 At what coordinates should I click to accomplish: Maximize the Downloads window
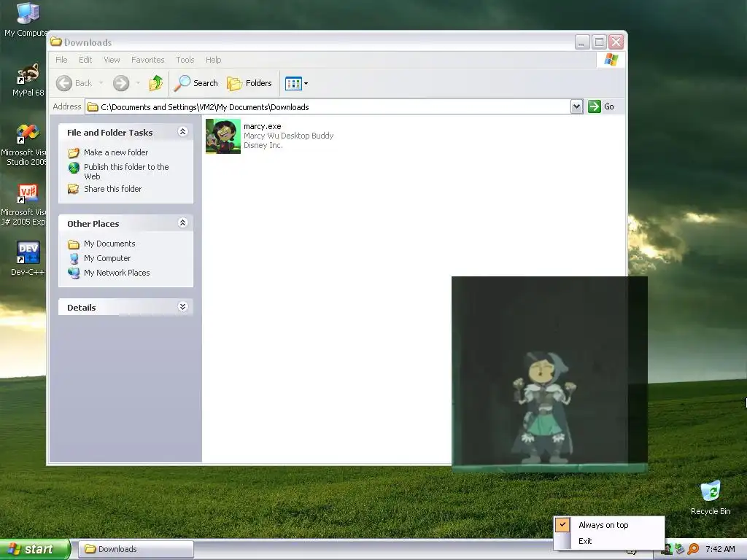pos(599,42)
